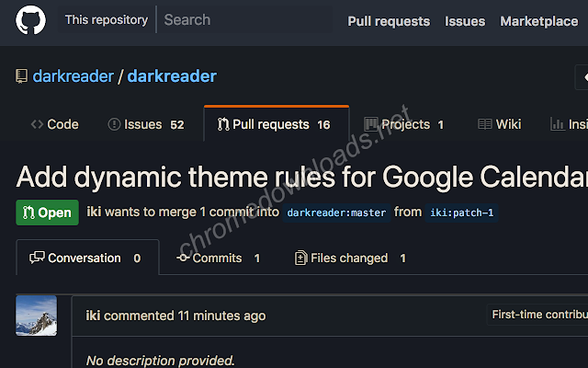588x368 pixels.
Task: Click the Issues tab exclamation icon
Action: (x=114, y=124)
